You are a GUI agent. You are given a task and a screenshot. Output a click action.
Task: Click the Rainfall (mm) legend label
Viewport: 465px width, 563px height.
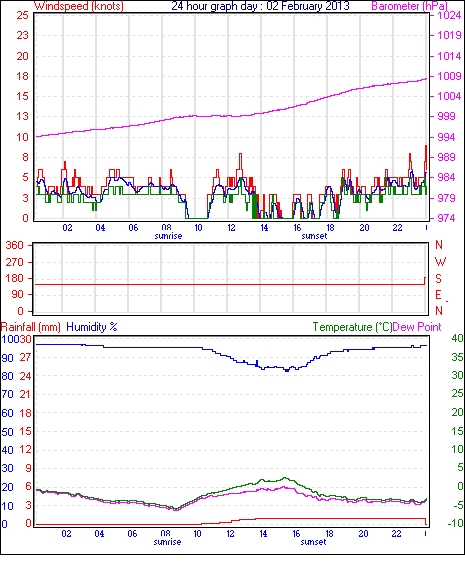pyautogui.click(x=31, y=327)
